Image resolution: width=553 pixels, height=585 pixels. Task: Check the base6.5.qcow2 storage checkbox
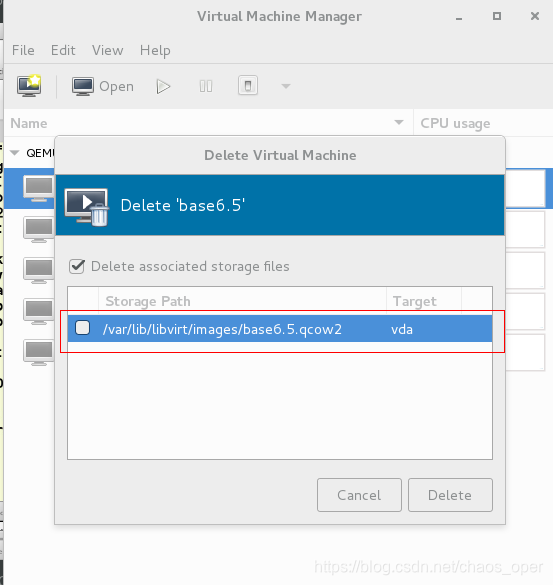[x=82, y=328]
